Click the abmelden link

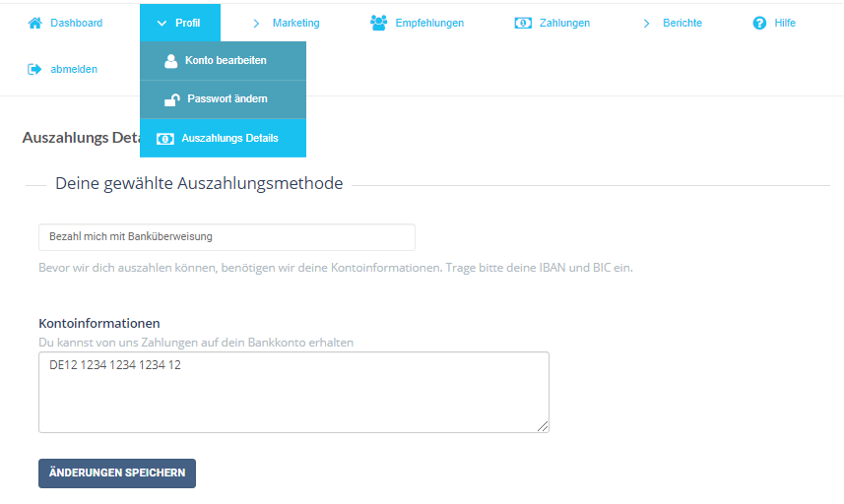[x=74, y=69]
